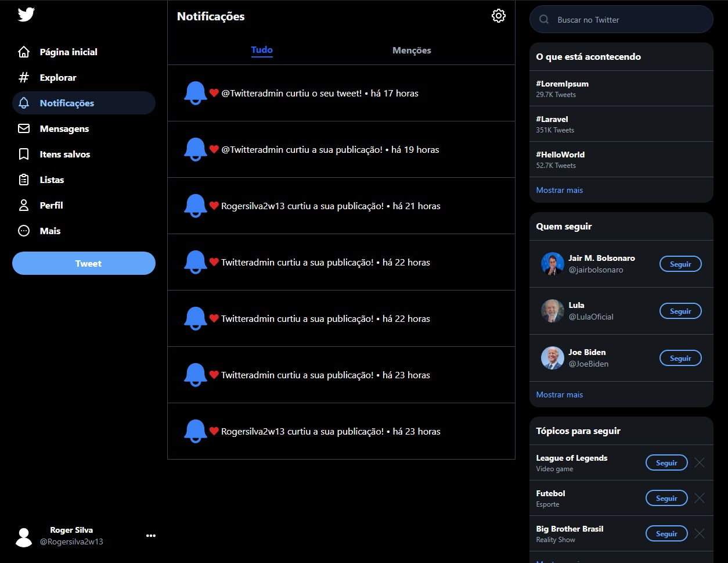The height and width of the screenshot is (563, 728).
Task: Select the Tudo tab
Action: coord(261,51)
